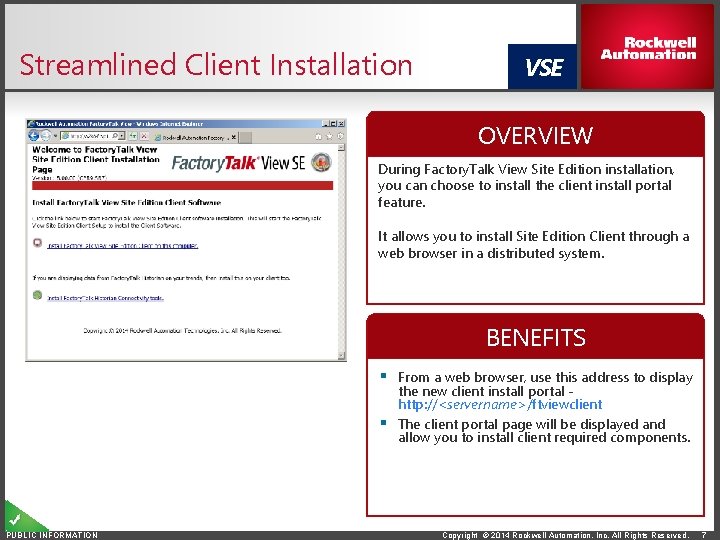Click the browser Forward arrow button

click(45, 135)
